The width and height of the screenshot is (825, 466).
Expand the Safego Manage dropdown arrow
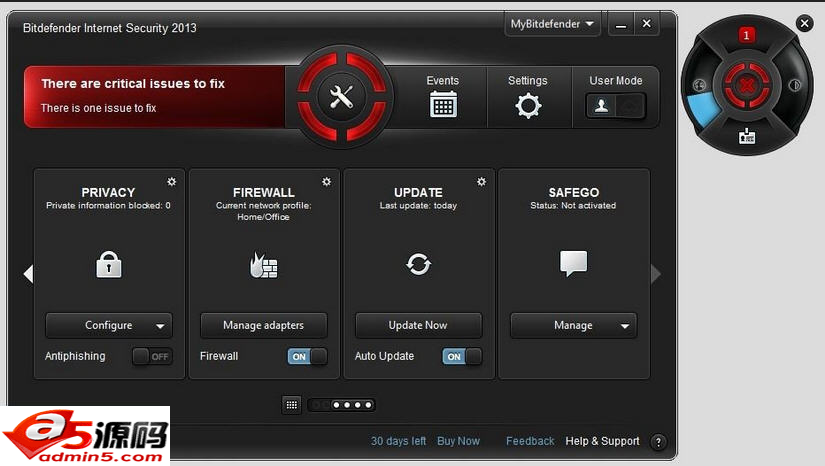[625, 326]
